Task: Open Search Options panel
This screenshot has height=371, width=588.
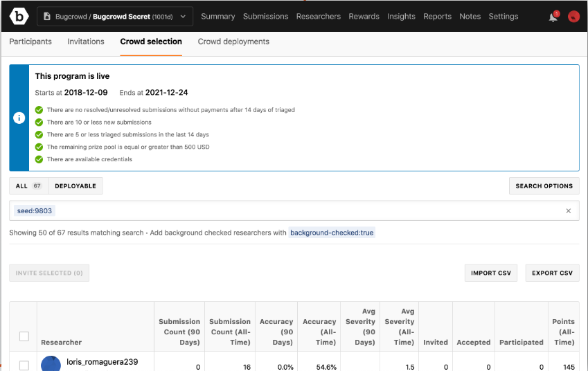Action: pos(544,185)
